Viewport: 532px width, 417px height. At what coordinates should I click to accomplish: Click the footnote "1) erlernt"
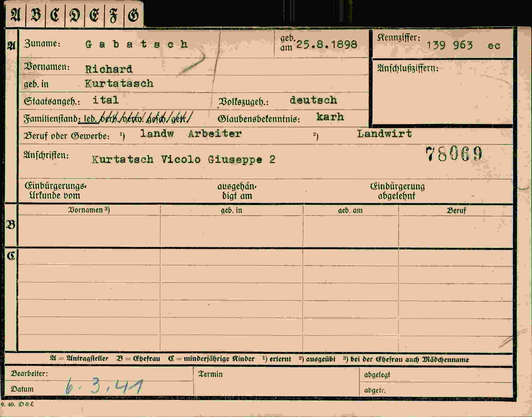277,359
